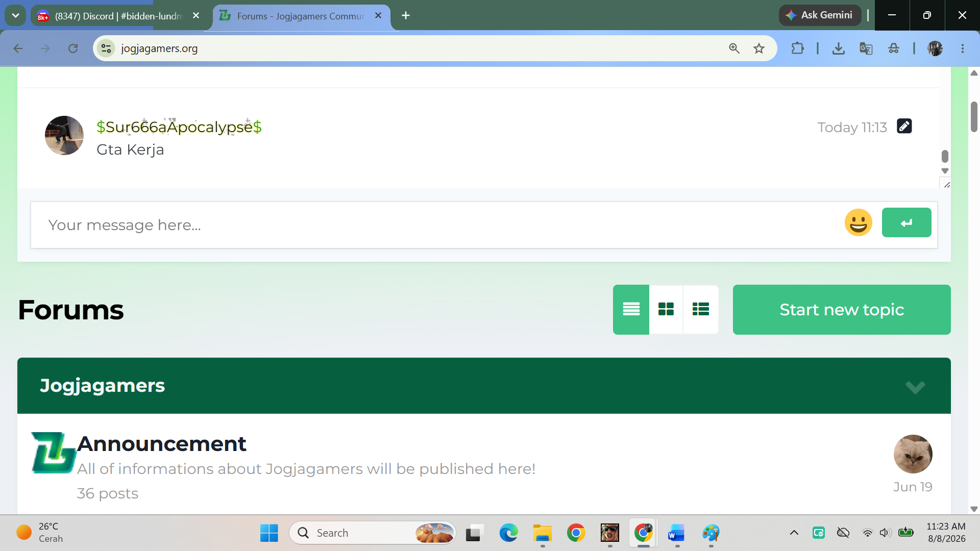Select the Forums - Jogjagamers Community tab
This screenshot has width=980, height=551.
pyautogui.click(x=300, y=16)
